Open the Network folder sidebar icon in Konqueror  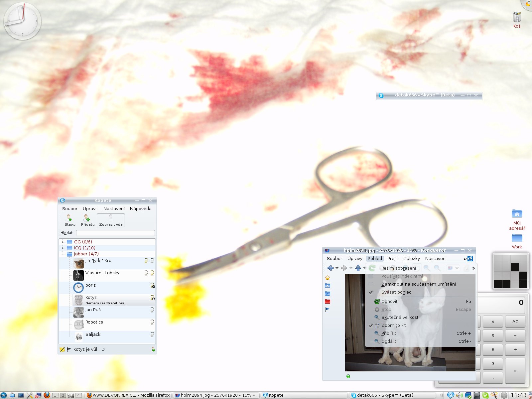pyautogui.click(x=328, y=294)
